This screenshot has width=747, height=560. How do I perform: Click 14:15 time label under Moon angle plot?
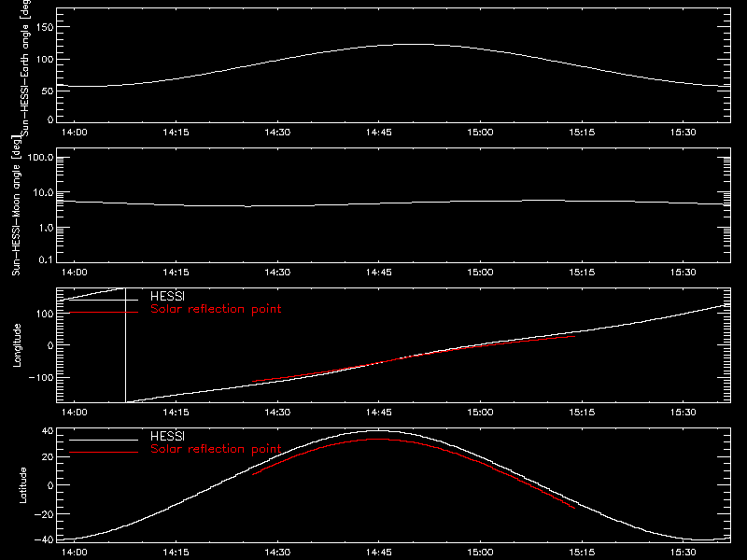pos(176,272)
